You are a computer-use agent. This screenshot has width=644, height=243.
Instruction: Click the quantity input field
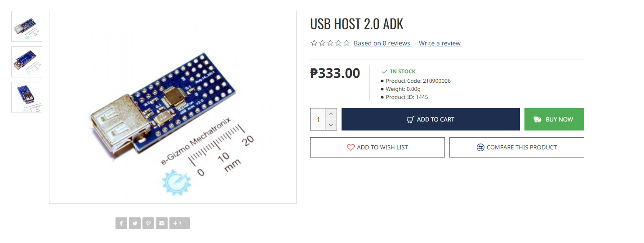pos(318,119)
